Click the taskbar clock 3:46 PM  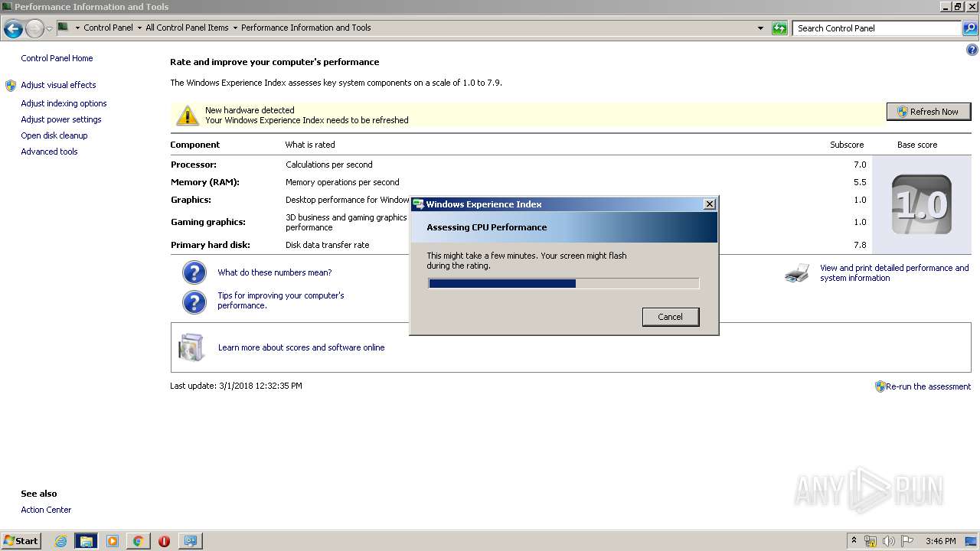point(940,541)
